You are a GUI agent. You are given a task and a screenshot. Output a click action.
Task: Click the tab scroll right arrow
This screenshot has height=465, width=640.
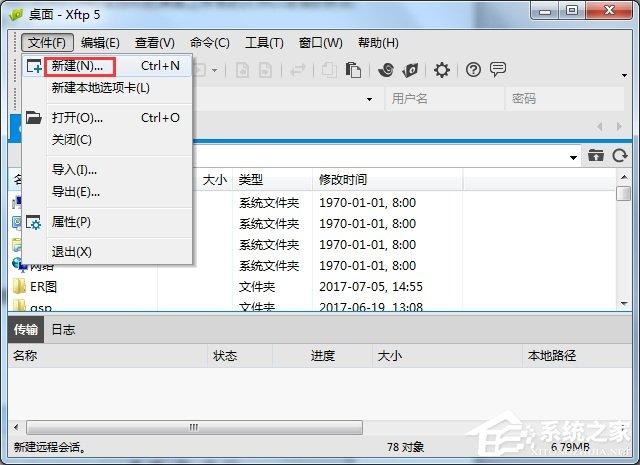tap(619, 127)
